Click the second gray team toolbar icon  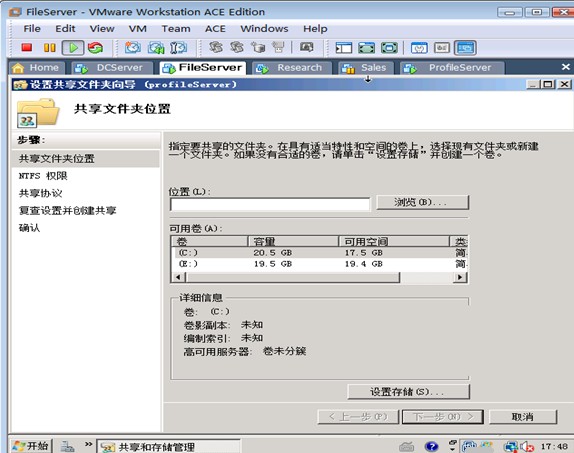click(x=237, y=47)
